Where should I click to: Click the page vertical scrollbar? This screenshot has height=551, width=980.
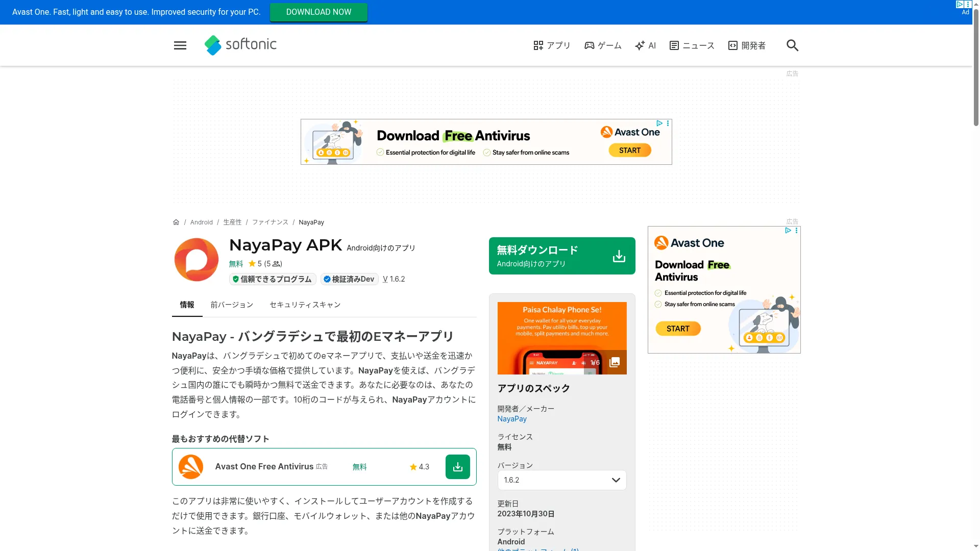[x=976, y=66]
